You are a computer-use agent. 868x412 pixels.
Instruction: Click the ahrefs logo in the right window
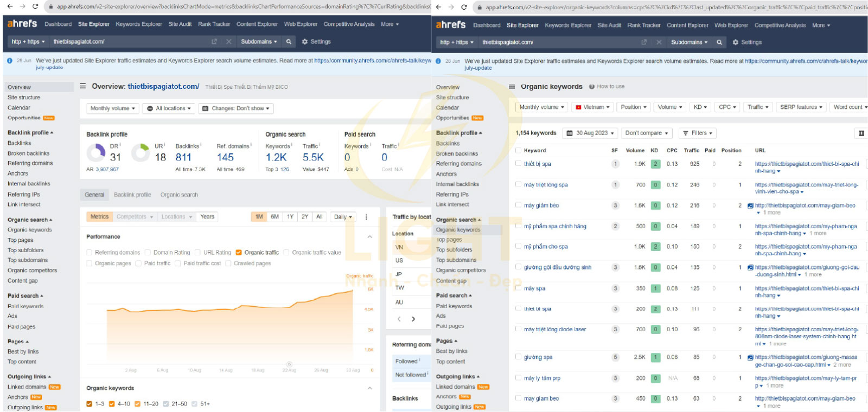451,25
